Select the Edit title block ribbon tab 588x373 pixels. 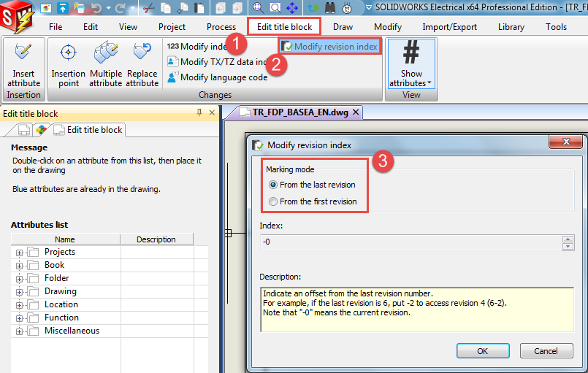coord(284,27)
